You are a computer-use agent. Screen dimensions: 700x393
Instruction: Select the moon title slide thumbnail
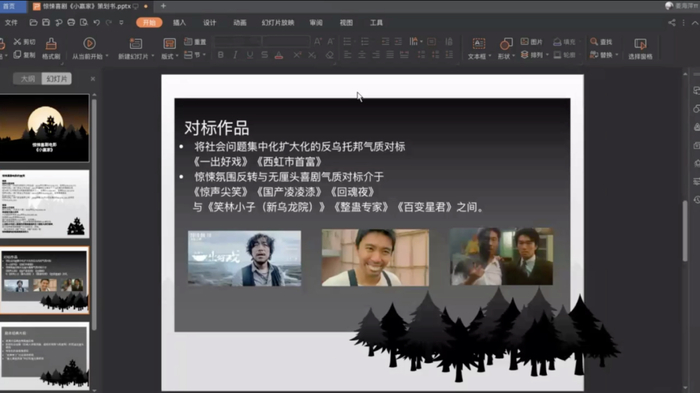click(x=45, y=128)
